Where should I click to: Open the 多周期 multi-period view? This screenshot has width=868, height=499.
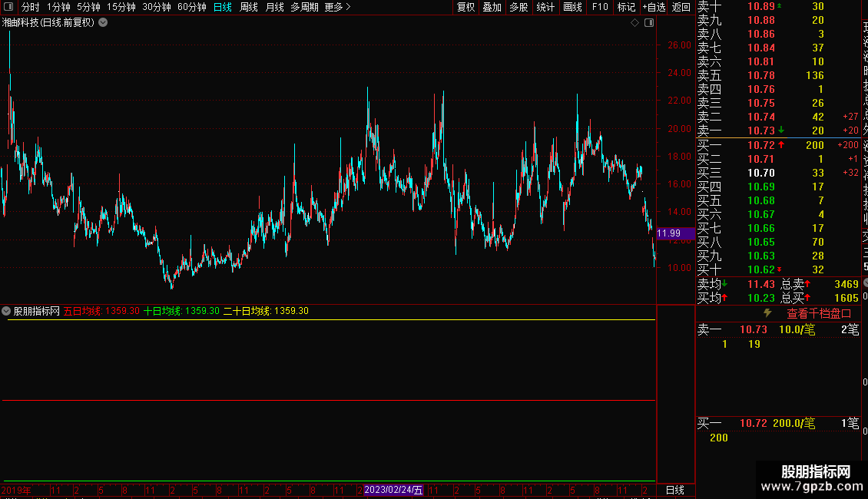(x=304, y=7)
